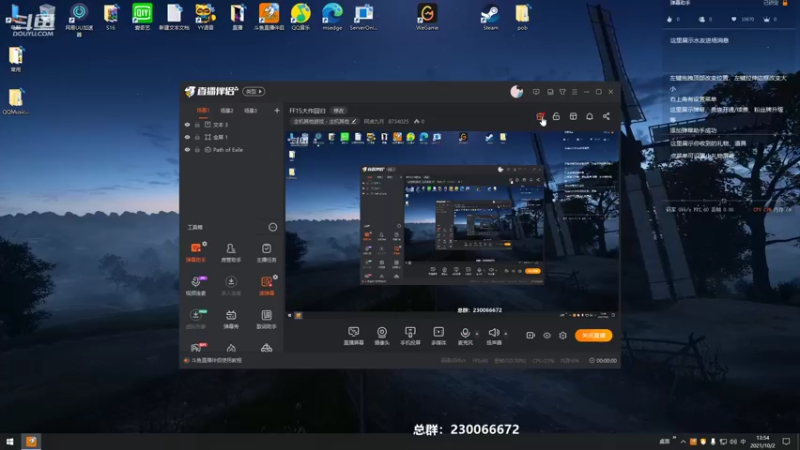Screen dimensions: 800x450
Task: Add 多媒体 multimedia source
Action: [x=438, y=336]
